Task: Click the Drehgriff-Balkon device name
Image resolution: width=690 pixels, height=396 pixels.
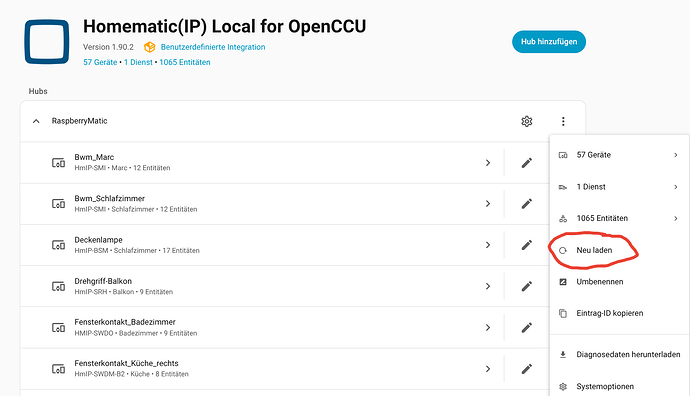Action: [x=103, y=281]
